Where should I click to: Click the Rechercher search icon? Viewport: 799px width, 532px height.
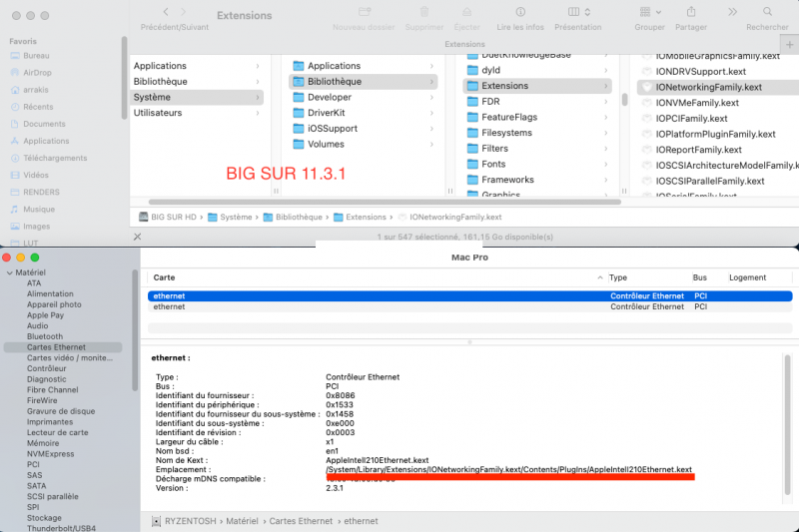point(767,12)
